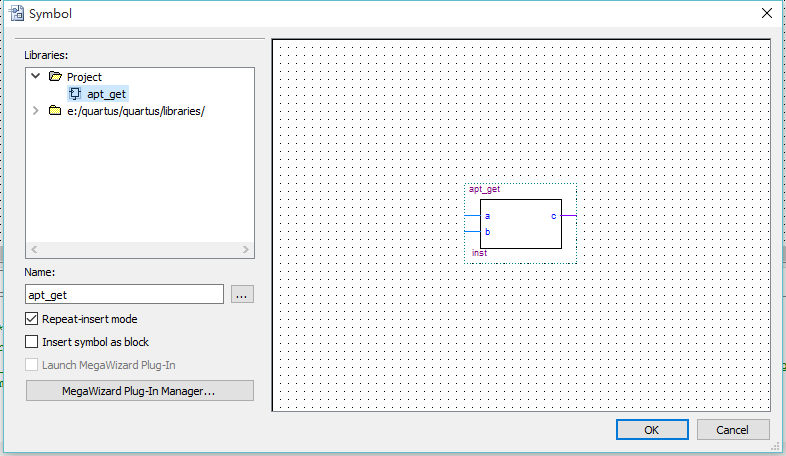Click input pin 'a' on the symbol
Image resolution: width=786 pixels, height=456 pixels.
tap(487, 216)
